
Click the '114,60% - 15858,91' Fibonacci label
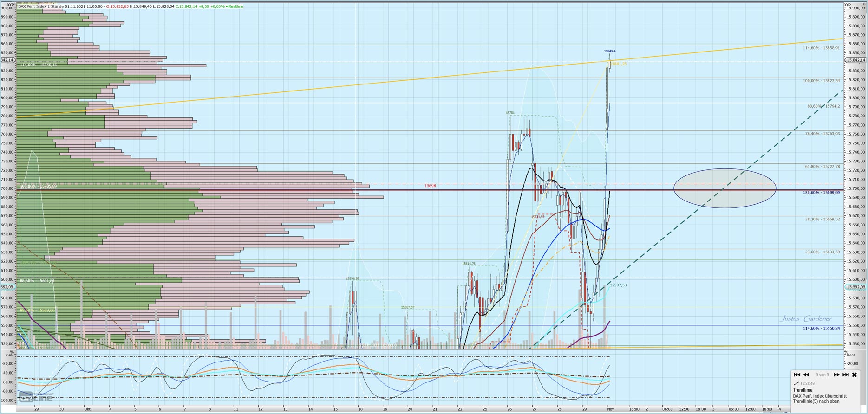tap(822, 48)
